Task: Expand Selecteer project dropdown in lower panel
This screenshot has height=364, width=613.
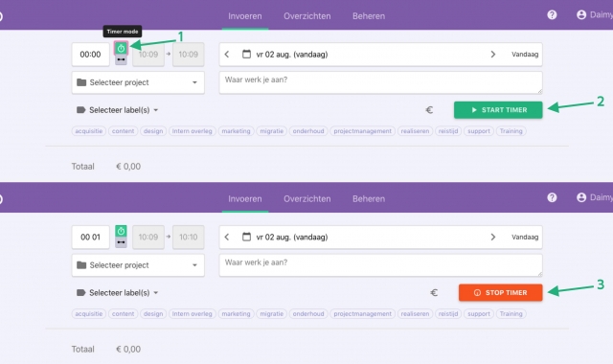Action: click(138, 265)
